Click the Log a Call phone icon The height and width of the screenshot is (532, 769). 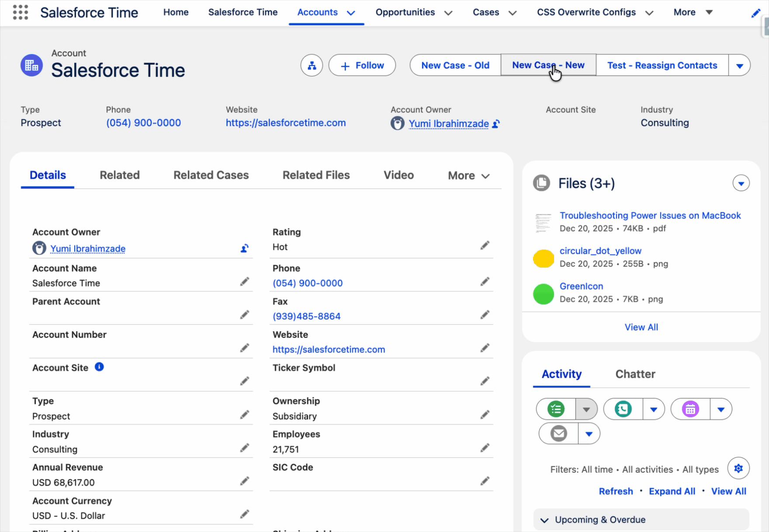(x=623, y=409)
